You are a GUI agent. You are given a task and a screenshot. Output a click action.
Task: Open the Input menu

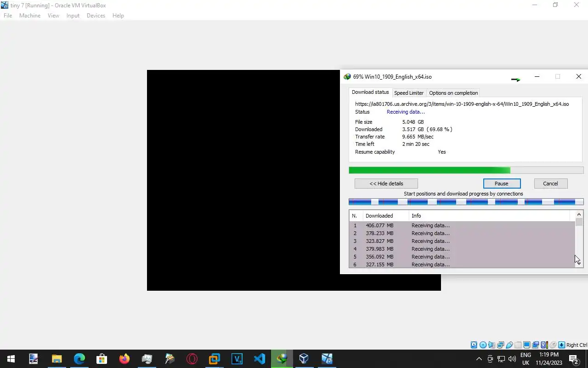pos(73,16)
